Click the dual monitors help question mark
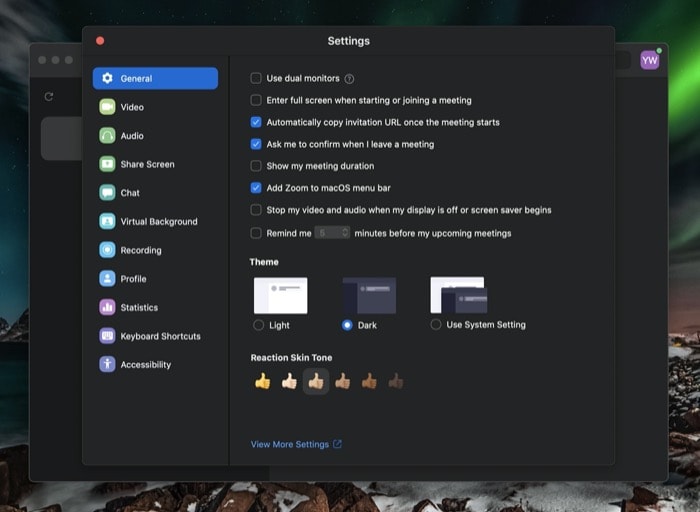This screenshot has height=512, width=700. tap(350, 79)
